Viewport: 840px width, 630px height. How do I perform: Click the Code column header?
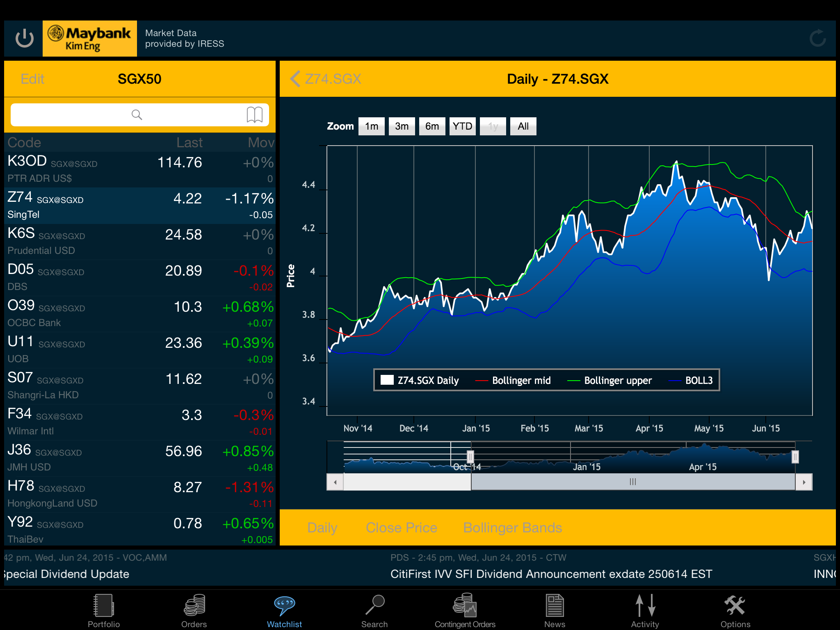pos(24,142)
